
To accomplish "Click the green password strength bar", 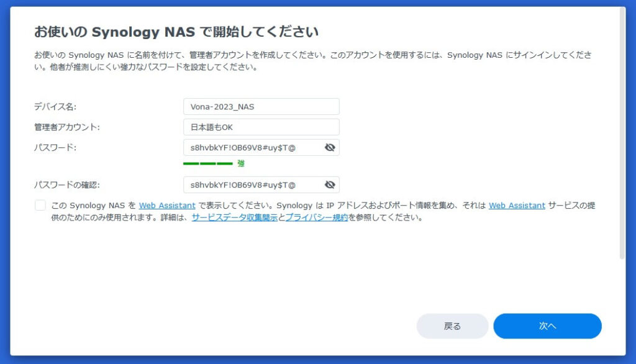I will [x=207, y=163].
